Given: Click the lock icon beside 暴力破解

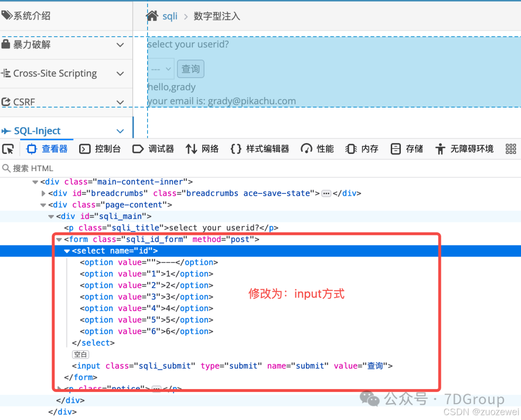Looking at the screenshot, I should point(6,44).
